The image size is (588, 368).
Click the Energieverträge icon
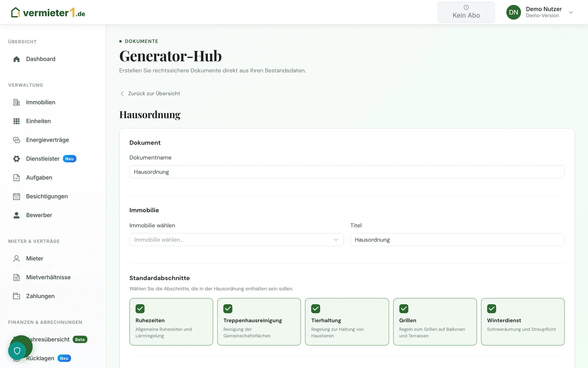click(16, 140)
